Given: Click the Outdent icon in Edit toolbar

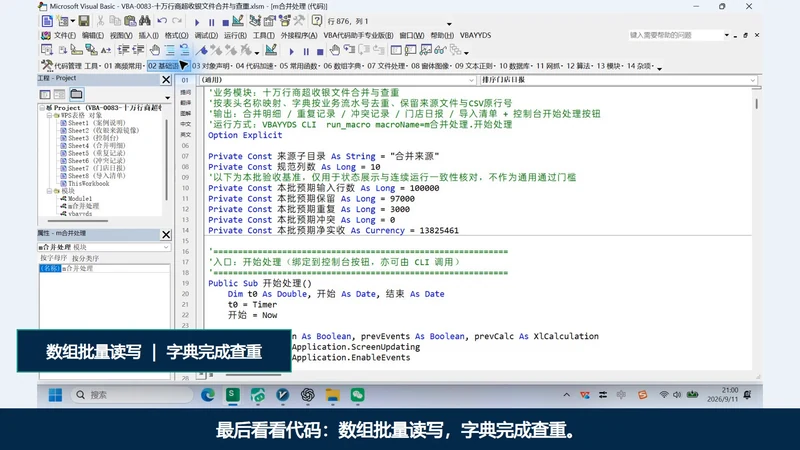Looking at the screenshot, I should pos(138,50).
